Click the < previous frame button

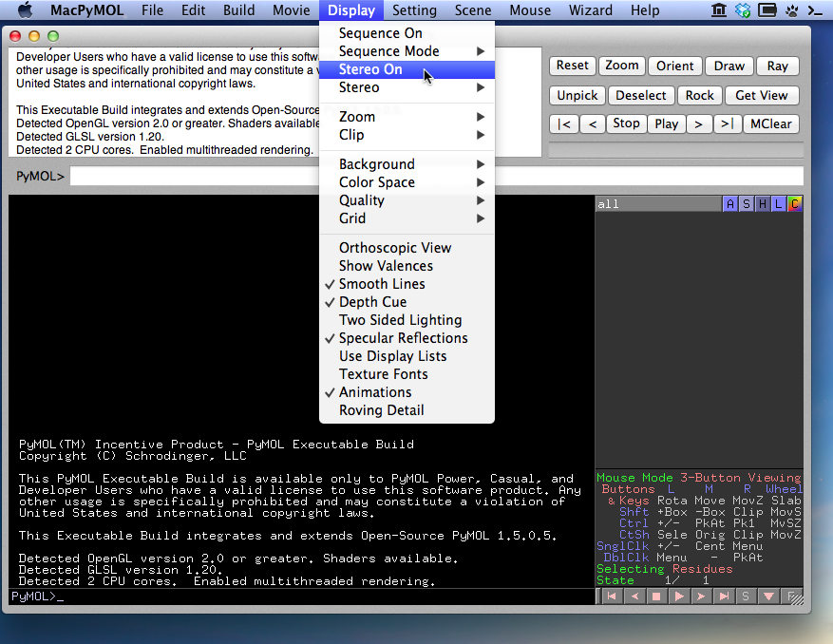click(593, 123)
